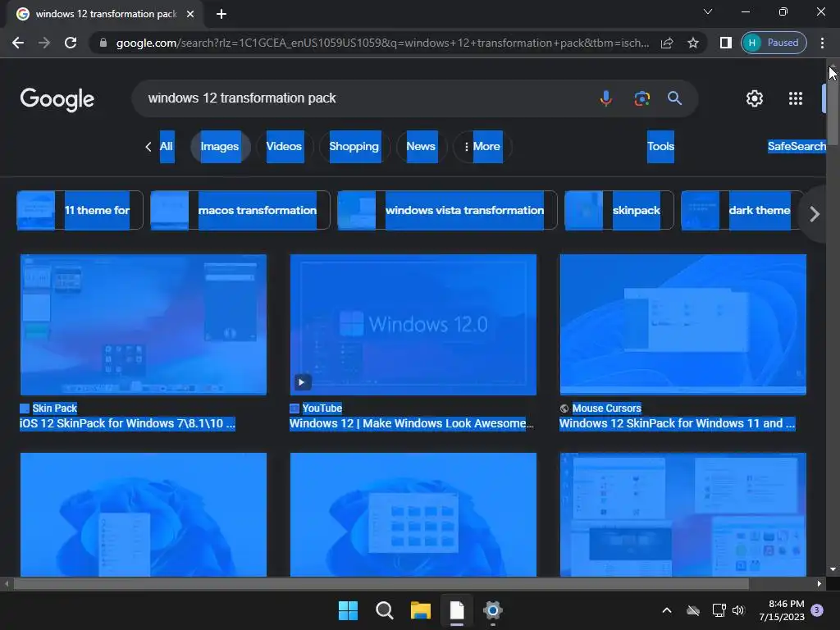Expand the More search categories menu

click(x=482, y=146)
